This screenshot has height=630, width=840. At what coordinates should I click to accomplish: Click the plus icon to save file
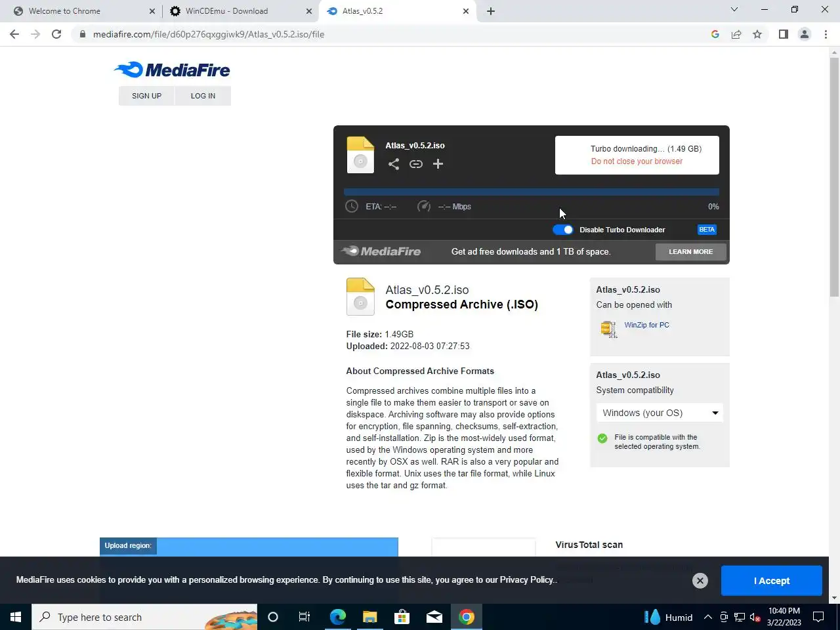point(438,164)
